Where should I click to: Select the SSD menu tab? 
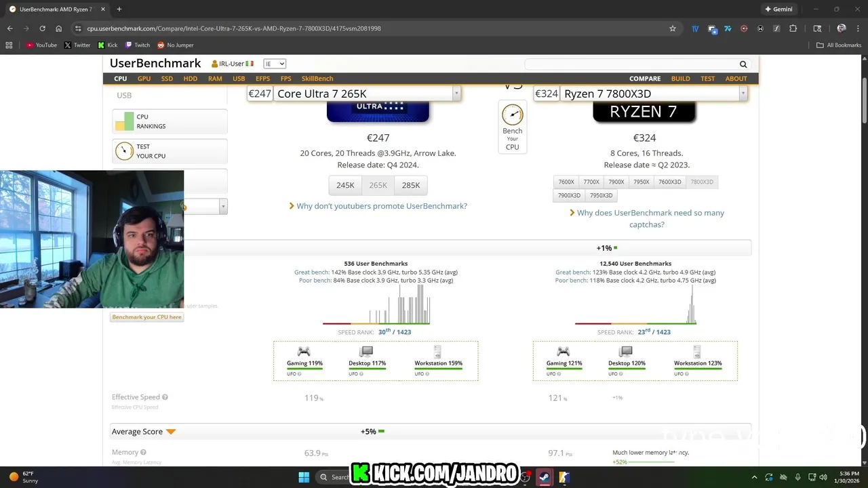coord(167,79)
